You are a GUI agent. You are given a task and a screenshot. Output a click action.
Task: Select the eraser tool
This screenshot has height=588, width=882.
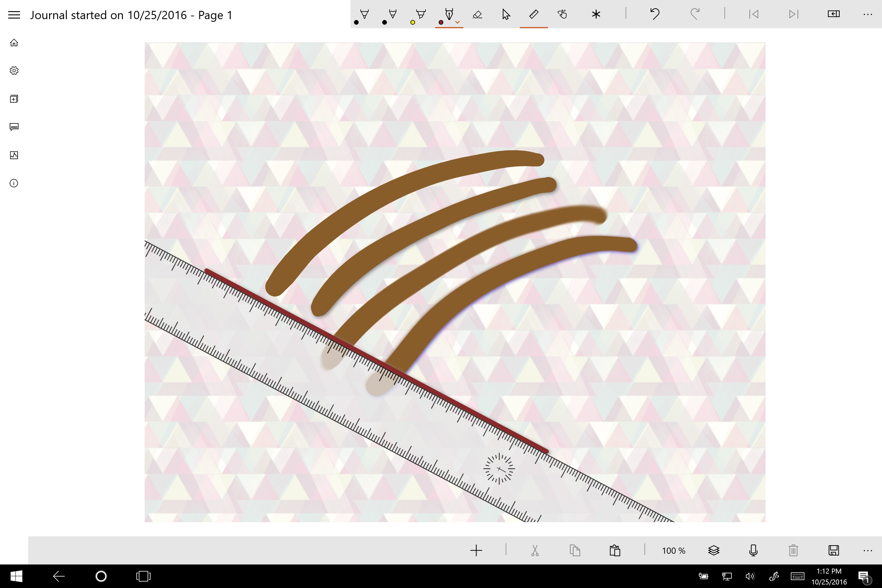point(477,14)
